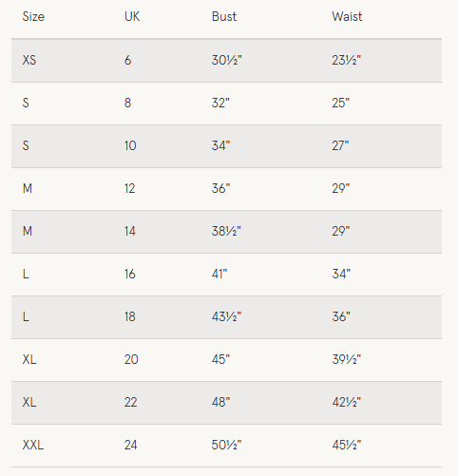The width and height of the screenshot is (458, 476).
Task: Click the 23½" waist measurement
Action: pos(347,60)
